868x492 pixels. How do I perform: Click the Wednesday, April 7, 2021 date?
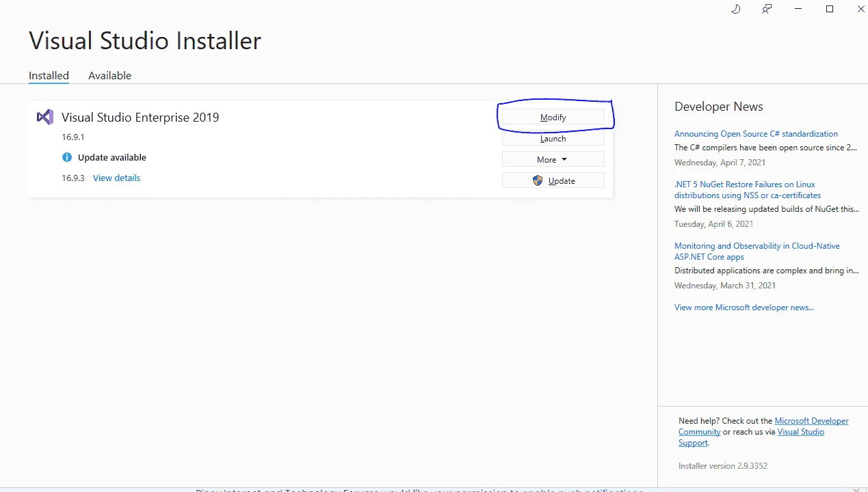click(x=720, y=163)
